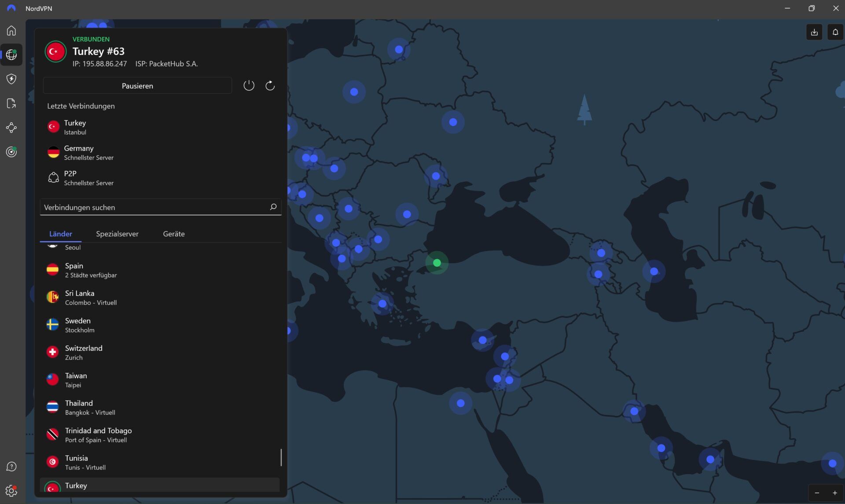Click the Spain flag icon
Image resolution: width=845 pixels, height=504 pixels.
(52, 269)
